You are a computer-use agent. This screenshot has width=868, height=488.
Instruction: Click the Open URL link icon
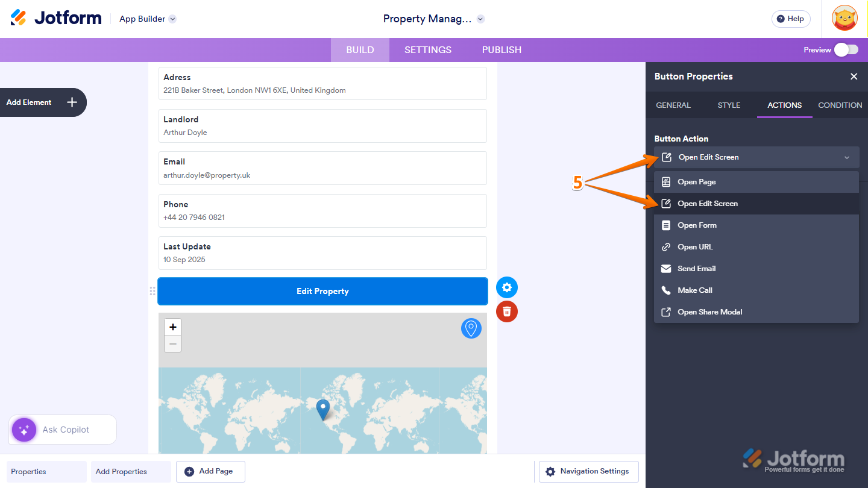(x=665, y=246)
